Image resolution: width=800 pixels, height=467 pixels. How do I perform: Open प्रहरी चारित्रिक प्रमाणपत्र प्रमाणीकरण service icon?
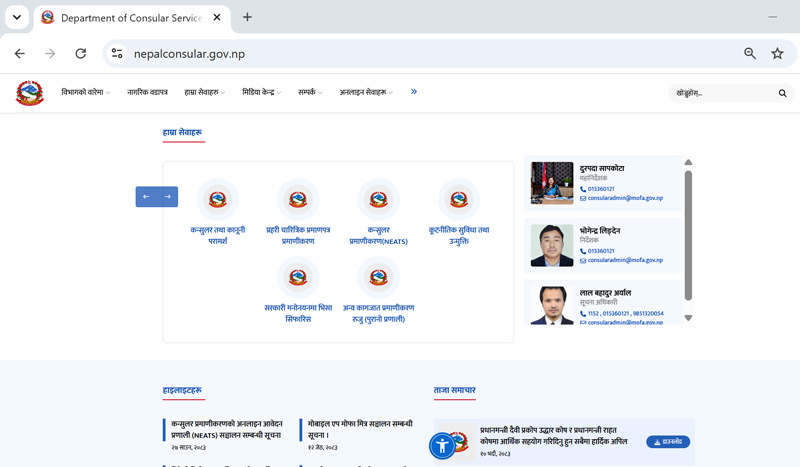(x=298, y=199)
